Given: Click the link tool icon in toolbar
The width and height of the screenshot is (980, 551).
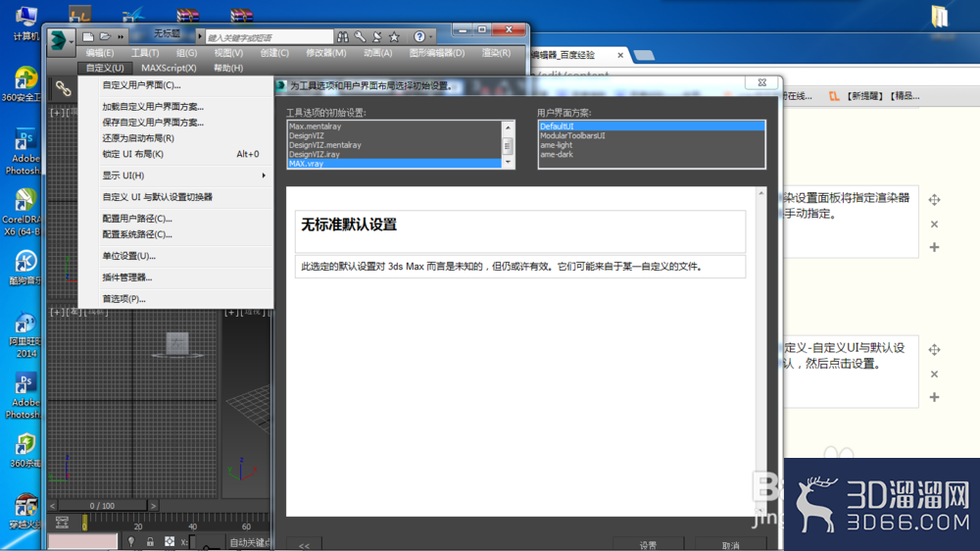Looking at the screenshot, I should (63, 89).
